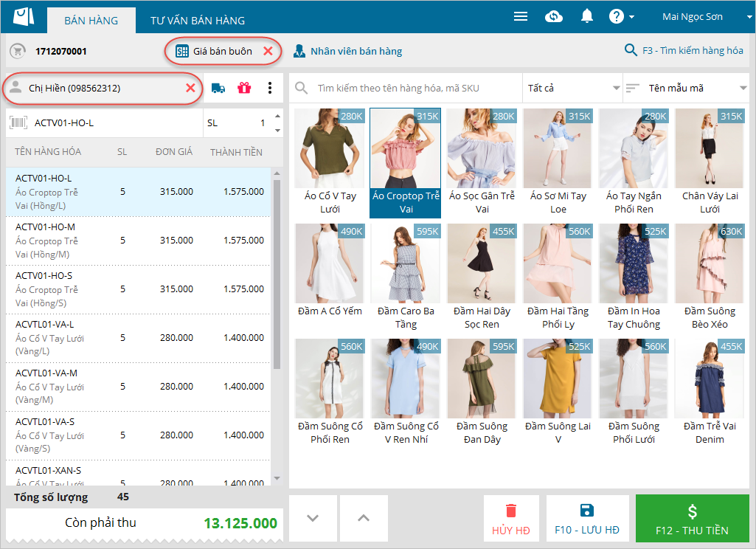The image size is (756, 549).
Task: Open the notification bell
Action: pos(587,16)
